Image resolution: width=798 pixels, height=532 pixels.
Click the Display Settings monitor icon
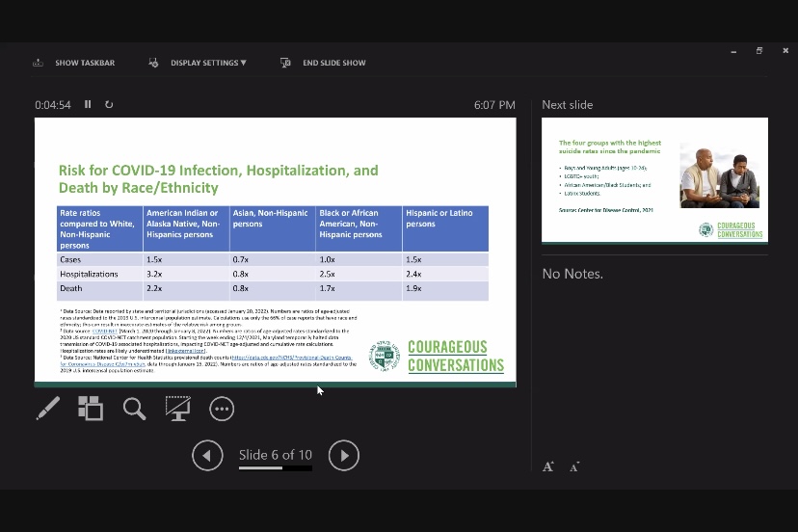[x=153, y=63]
